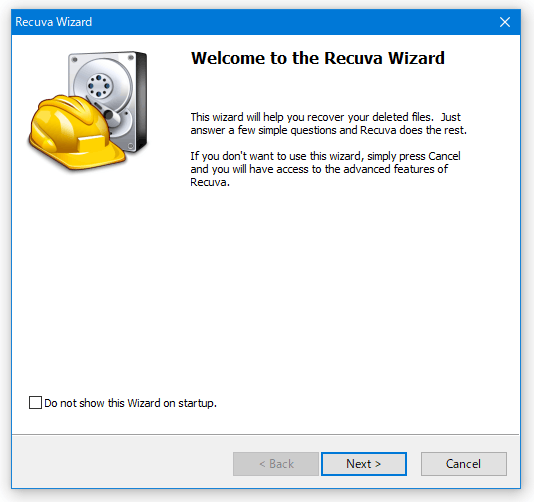Click the Next button to continue
Image resolution: width=534 pixels, height=502 pixels.
tap(364, 464)
